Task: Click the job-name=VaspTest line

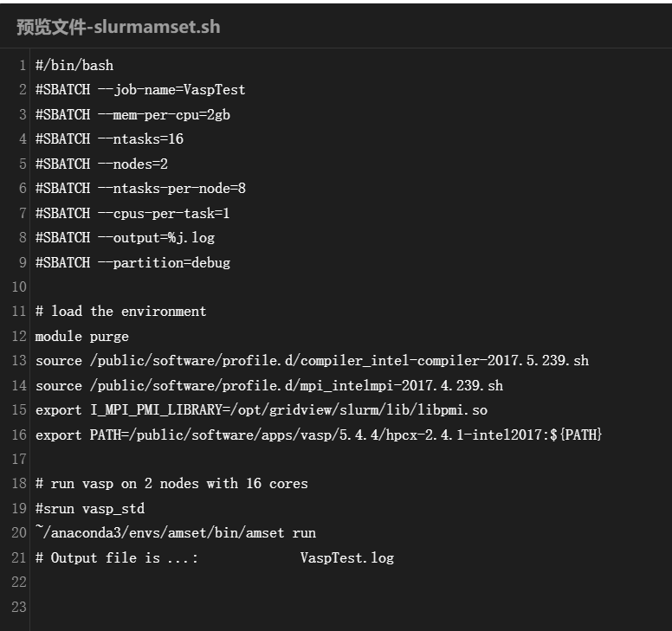Action: [x=140, y=90]
